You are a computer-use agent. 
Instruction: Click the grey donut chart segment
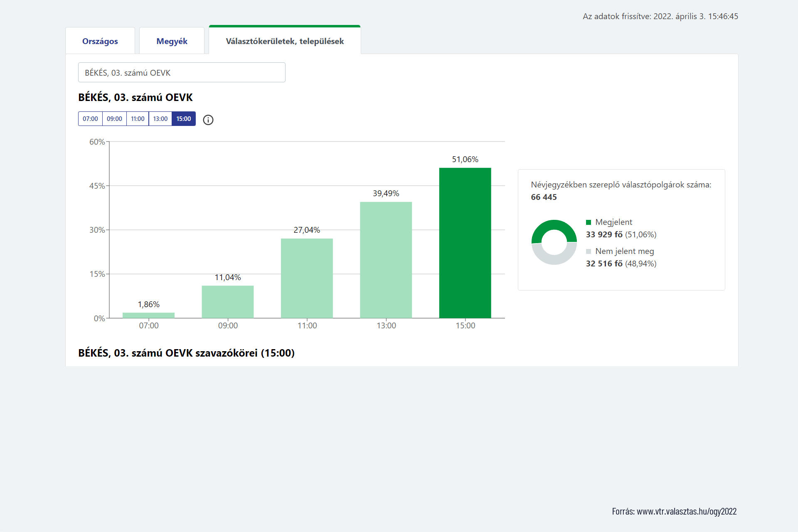pos(554,259)
